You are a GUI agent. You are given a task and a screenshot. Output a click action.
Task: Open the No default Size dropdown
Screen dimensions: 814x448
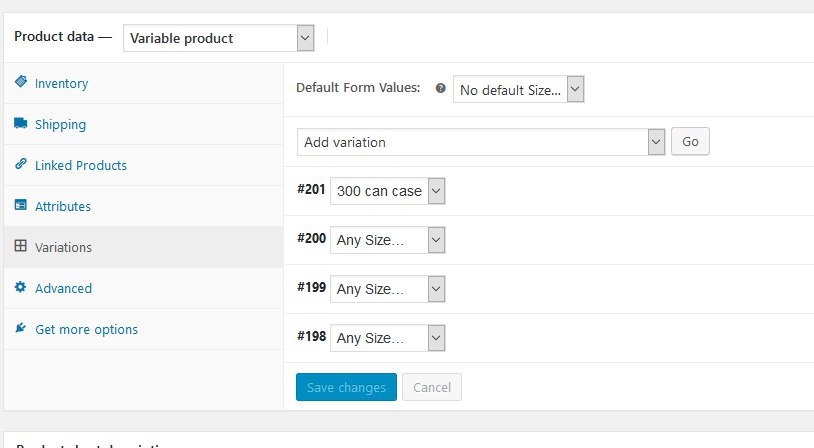click(x=519, y=89)
